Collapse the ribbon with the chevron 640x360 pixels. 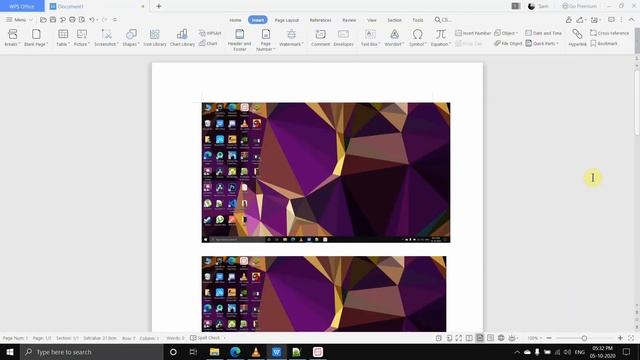[631, 20]
